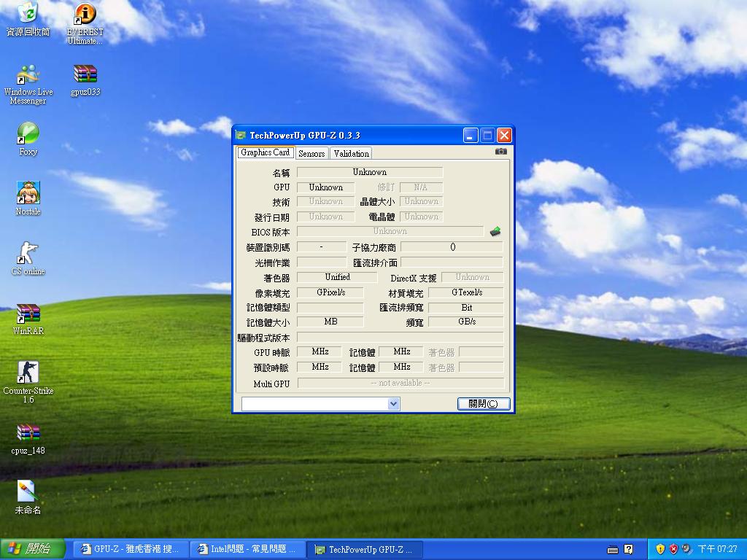747x560 pixels.
Task: Expand the graphics card selection dropdown
Action: (x=393, y=403)
